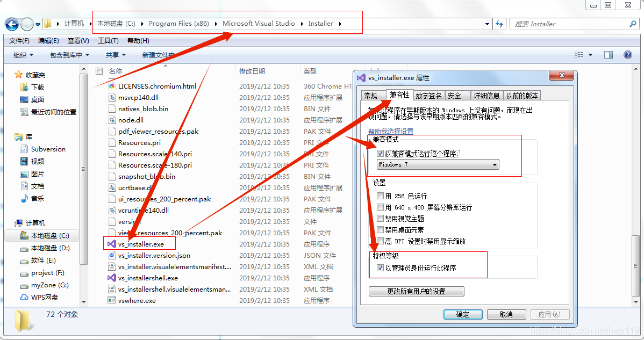
Task: Toggle high DPI scaling disable checkbox
Action: tap(380, 241)
